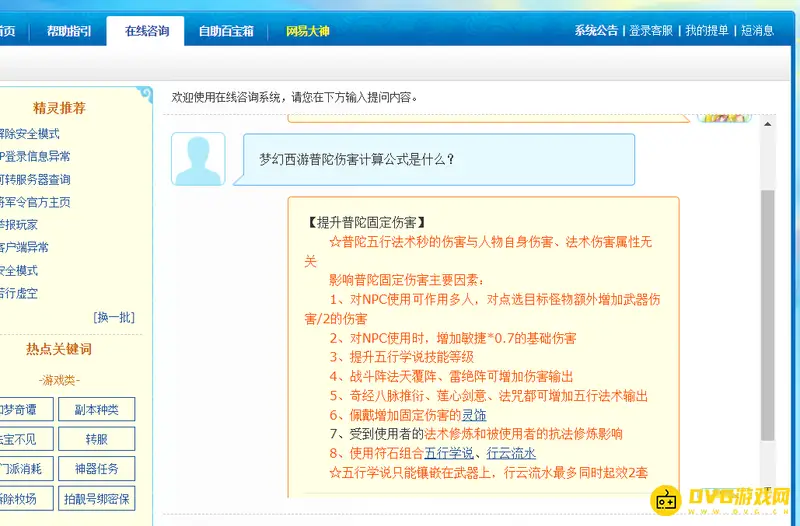
Task: Select 苦行虚空 recommendation
Action: tap(19, 293)
